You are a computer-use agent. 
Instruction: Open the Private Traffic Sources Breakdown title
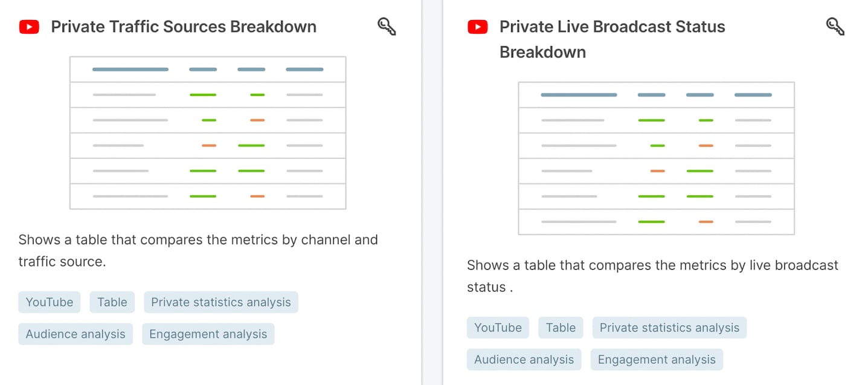[x=184, y=27]
